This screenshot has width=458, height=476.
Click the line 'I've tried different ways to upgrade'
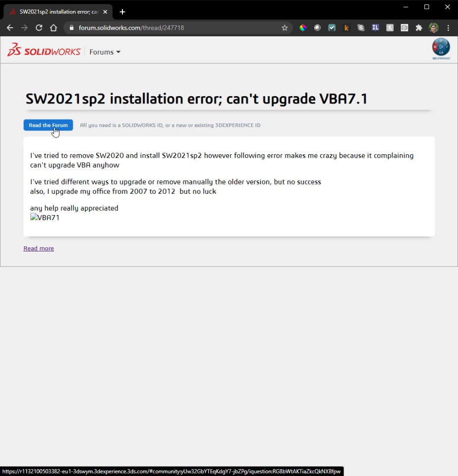(175, 182)
